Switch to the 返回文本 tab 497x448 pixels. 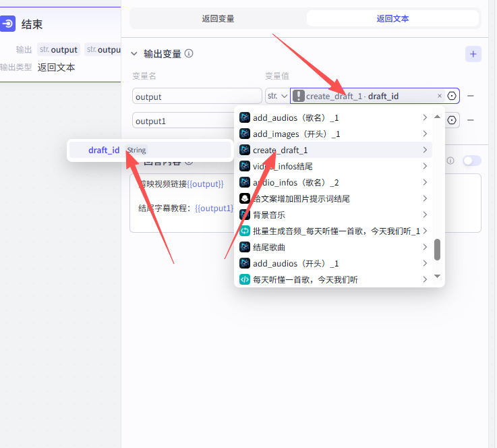(392, 18)
